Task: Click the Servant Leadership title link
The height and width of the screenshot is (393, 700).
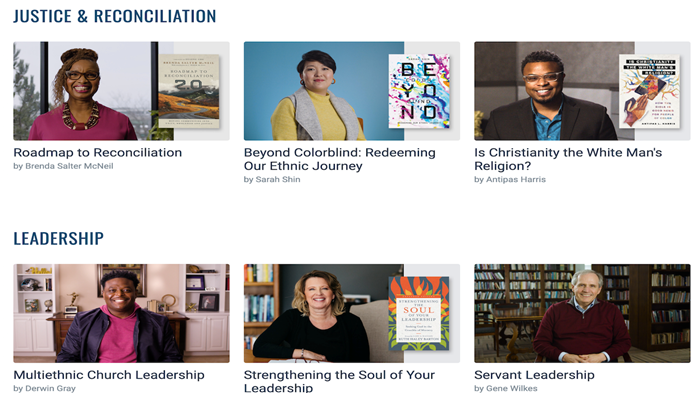Action: click(x=534, y=375)
